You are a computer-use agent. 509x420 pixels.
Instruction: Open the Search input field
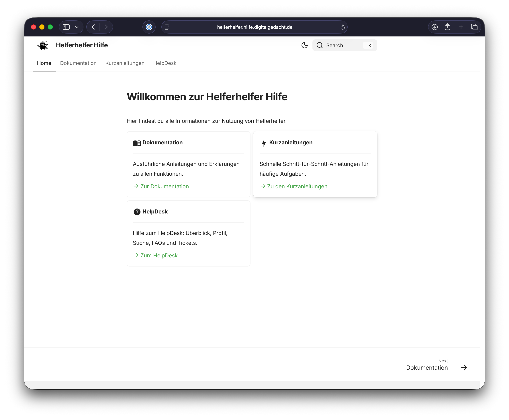point(344,45)
